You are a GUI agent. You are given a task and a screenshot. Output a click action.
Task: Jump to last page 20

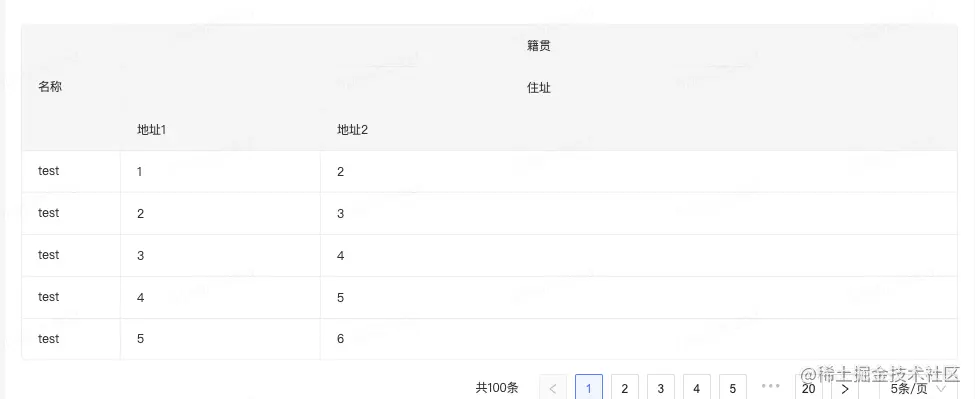point(808,388)
